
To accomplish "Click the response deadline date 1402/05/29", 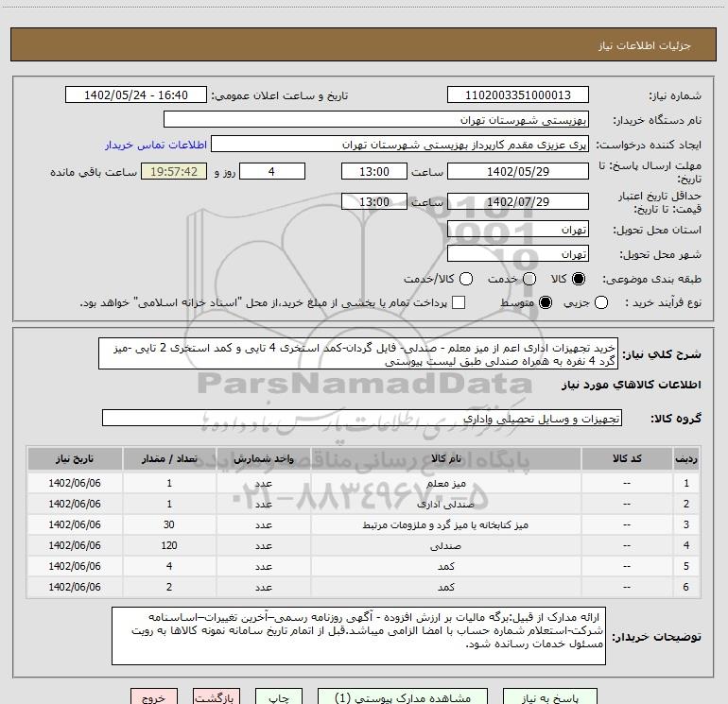I will [518, 171].
